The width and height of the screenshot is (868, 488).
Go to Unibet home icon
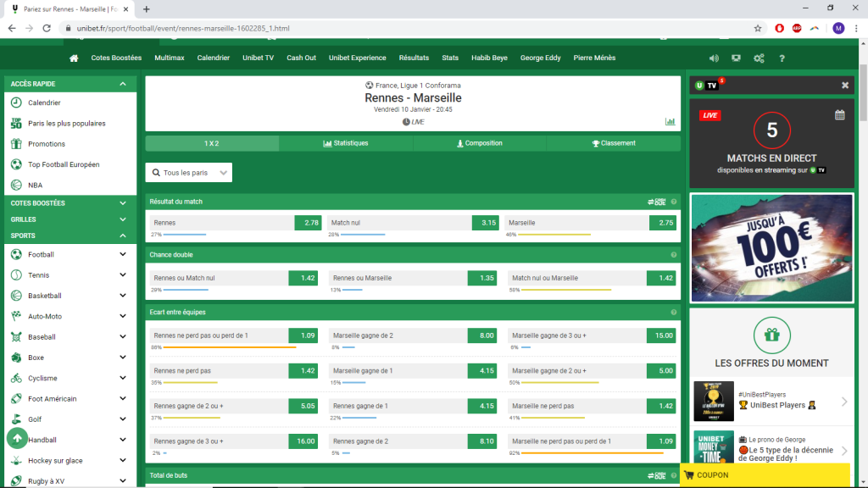pos(74,58)
